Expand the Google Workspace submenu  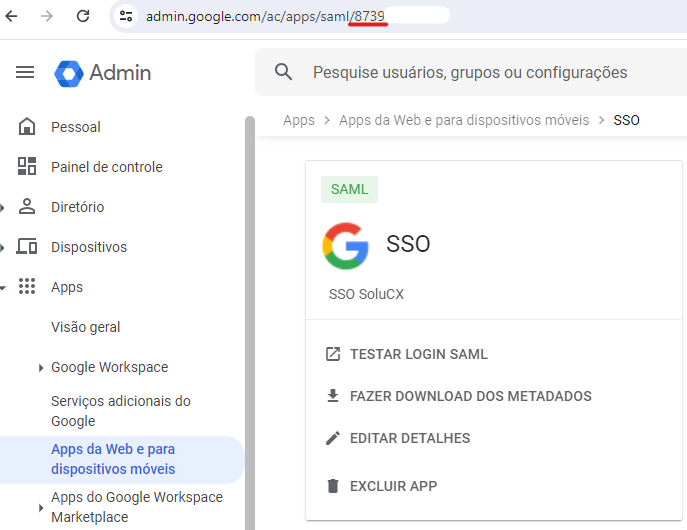click(41, 367)
